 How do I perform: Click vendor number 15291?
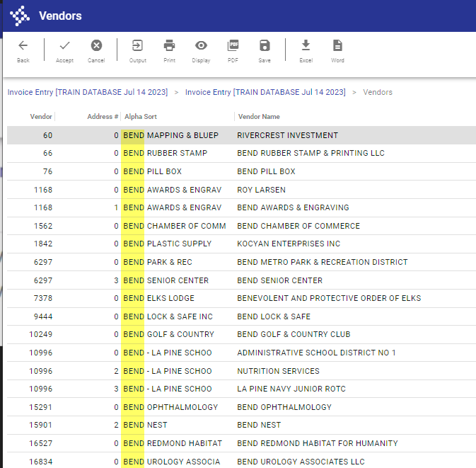click(x=41, y=407)
